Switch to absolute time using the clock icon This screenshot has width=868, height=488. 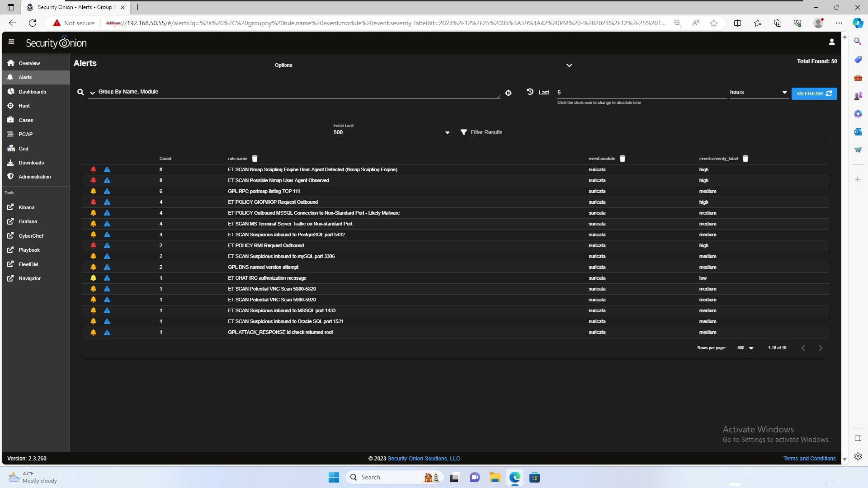(530, 92)
